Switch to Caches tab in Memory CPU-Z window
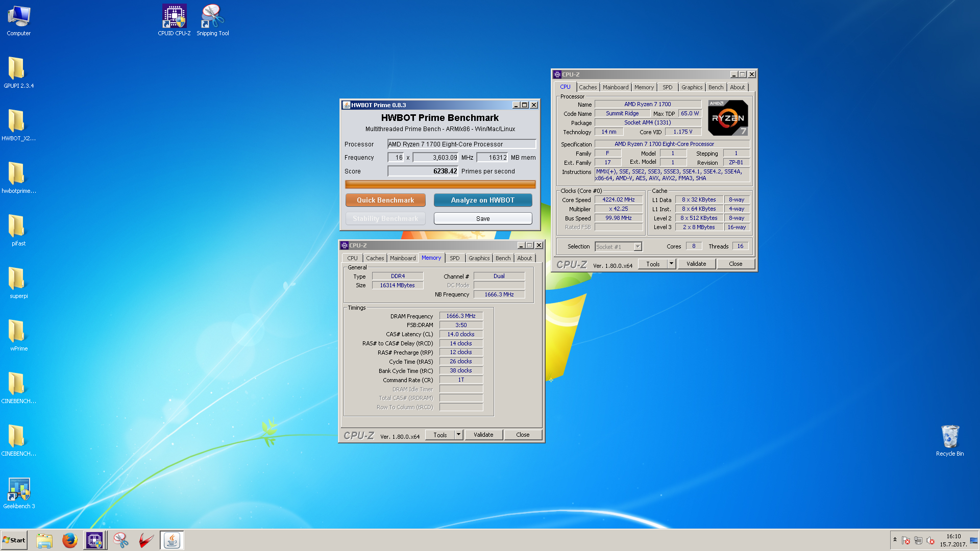Screen dimensions: 980x551 [375, 258]
